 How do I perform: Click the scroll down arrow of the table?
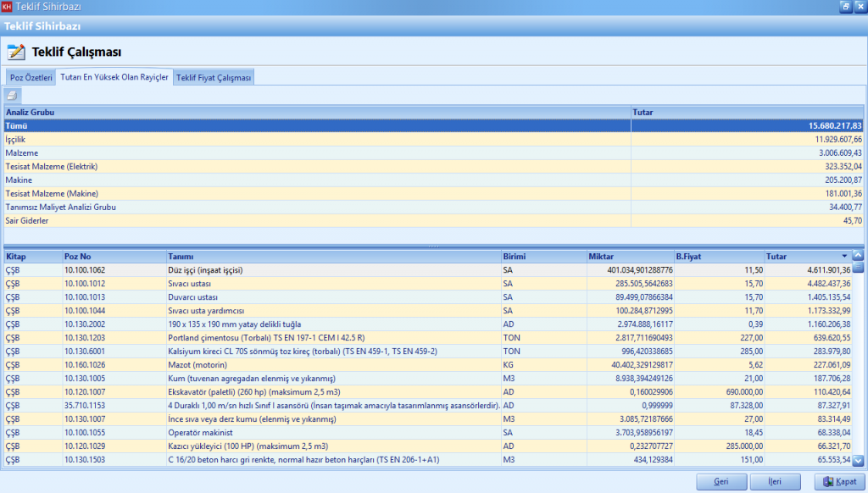pos(858,461)
